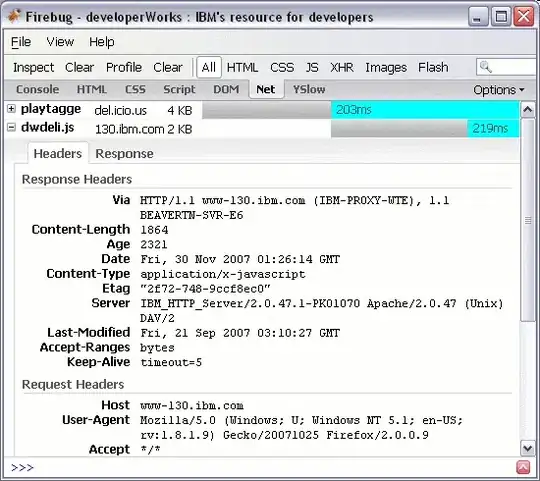
Task: Click the scrollbar down arrow
Action: pyautogui.click(x=528, y=448)
